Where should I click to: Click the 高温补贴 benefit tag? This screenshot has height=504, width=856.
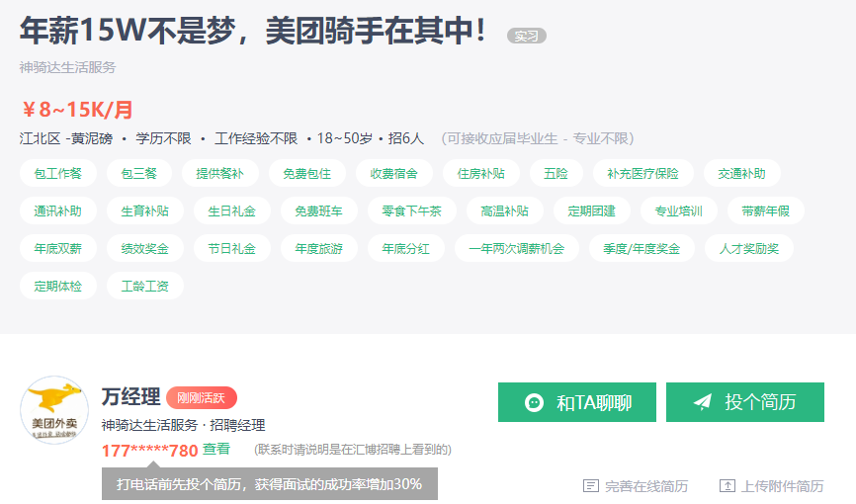[505, 210]
